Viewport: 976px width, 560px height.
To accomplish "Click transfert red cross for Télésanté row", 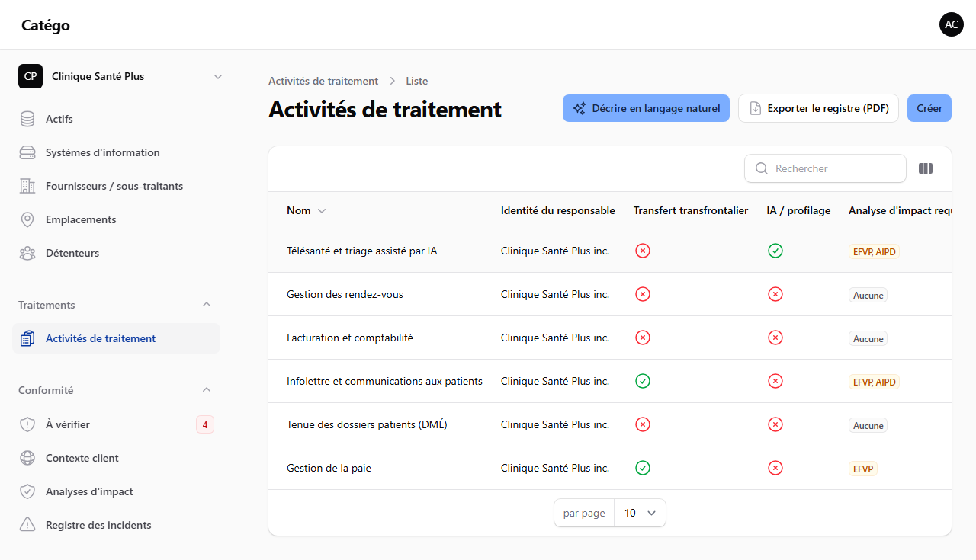I will [x=643, y=251].
